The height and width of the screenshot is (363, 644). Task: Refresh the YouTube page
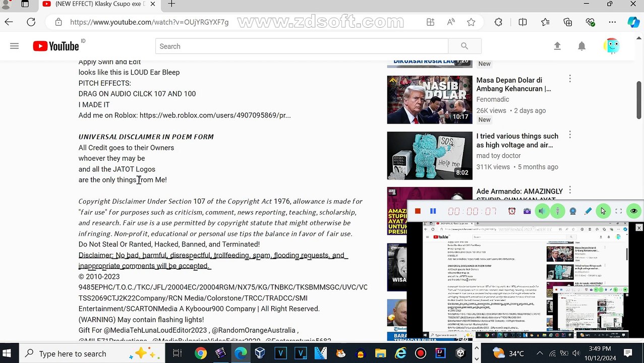(31, 22)
